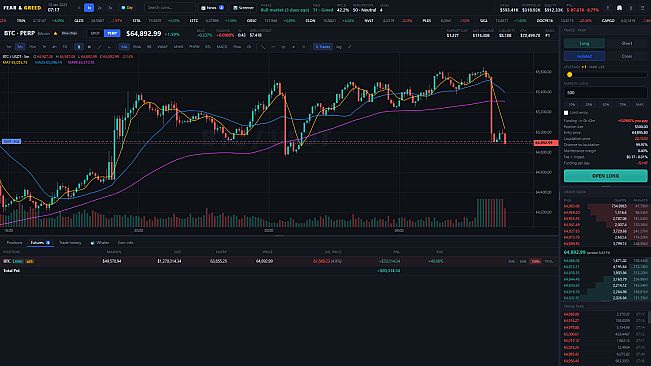Image resolution: width=651 pixels, height=366 pixels.
Task: Select the 15m chart timeframe
Action: (32, 47)
